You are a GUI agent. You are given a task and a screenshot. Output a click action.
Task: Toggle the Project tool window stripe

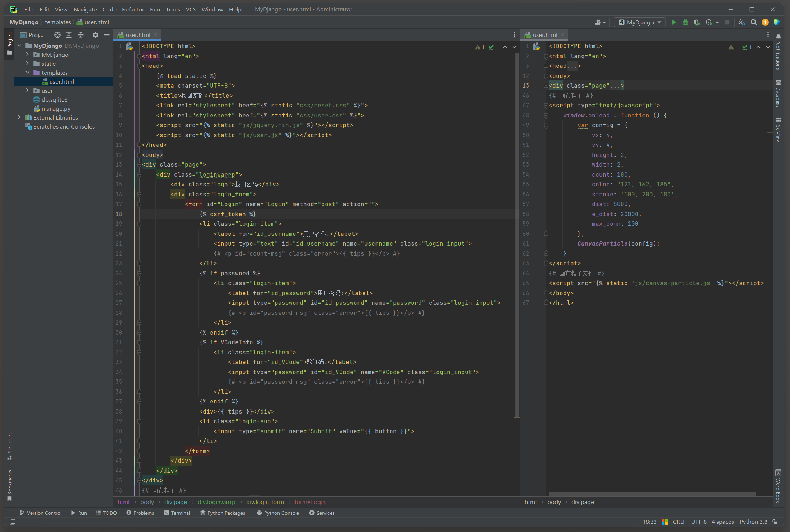10,43
